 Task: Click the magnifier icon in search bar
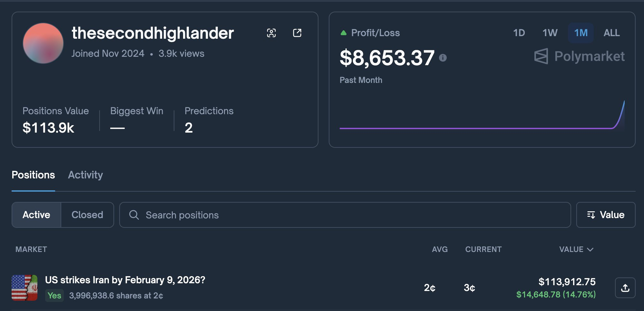point(134,215)
